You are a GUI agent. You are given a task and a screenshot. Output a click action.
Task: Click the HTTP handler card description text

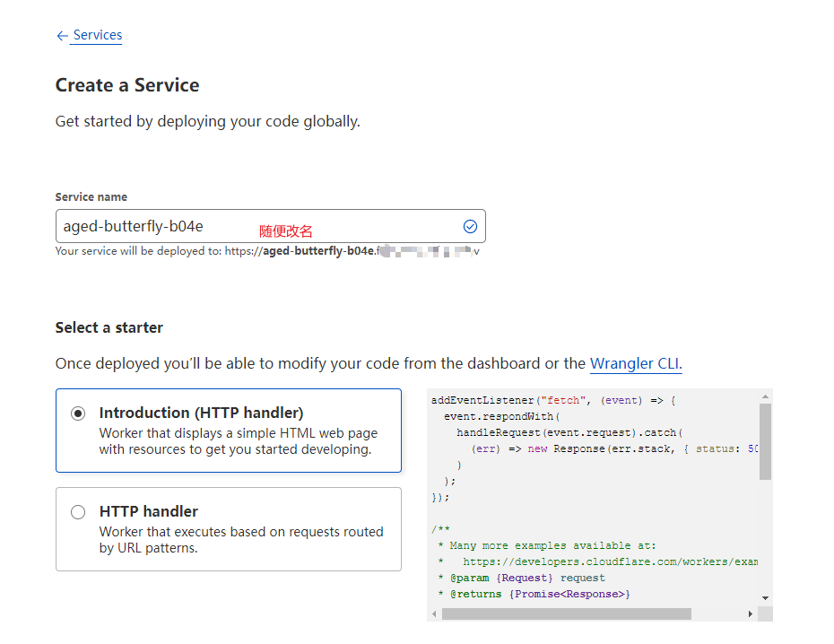pos(240,540)
